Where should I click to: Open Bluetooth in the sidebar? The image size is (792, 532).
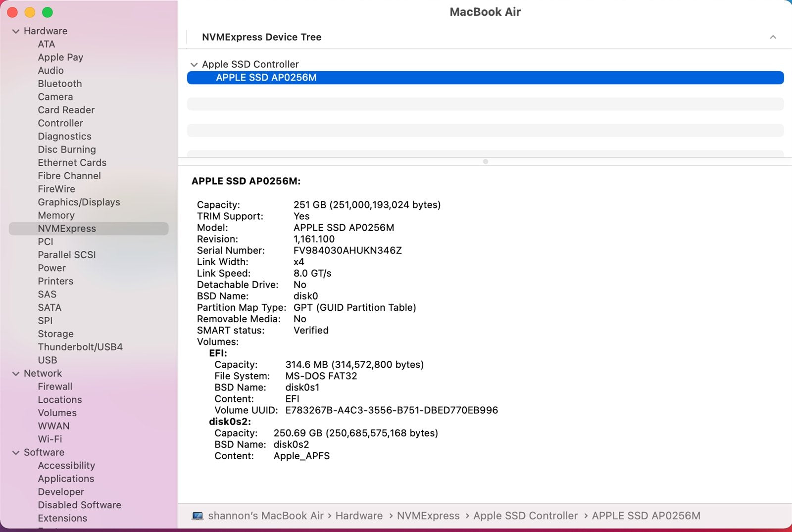[60, 84]
